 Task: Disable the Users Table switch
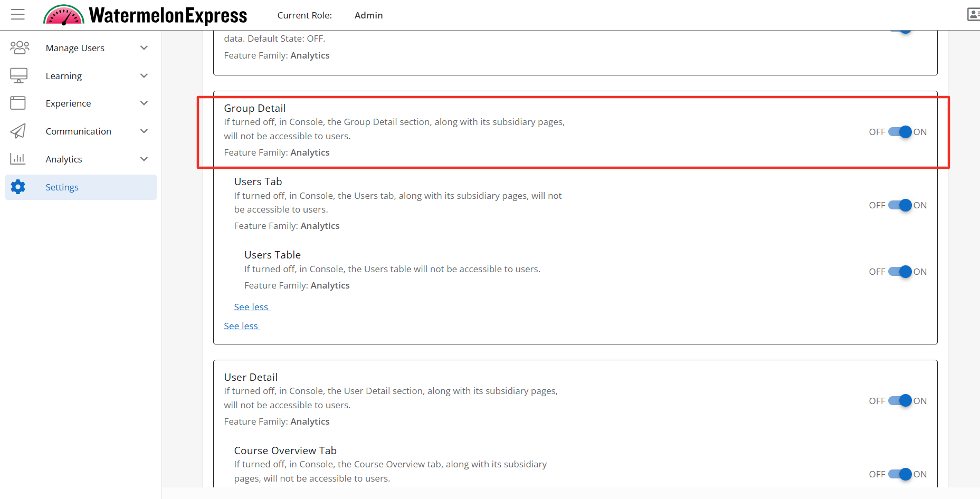[899, 272]
